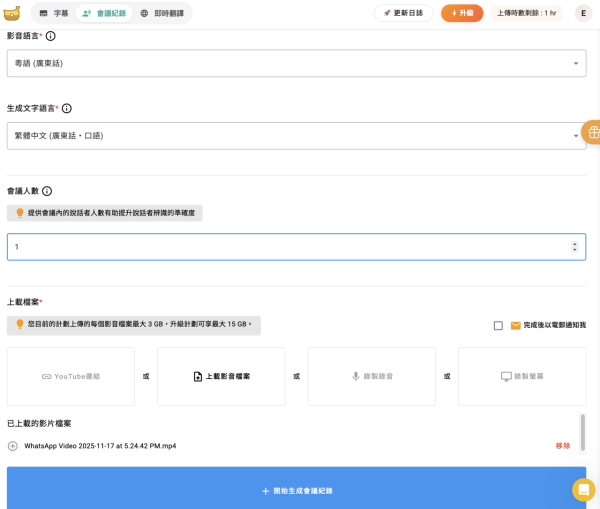The width and height of the screenshot is (600, 509).
Task: Choose the 錄製螢幕 record screen option
Action: coord(522,377)
